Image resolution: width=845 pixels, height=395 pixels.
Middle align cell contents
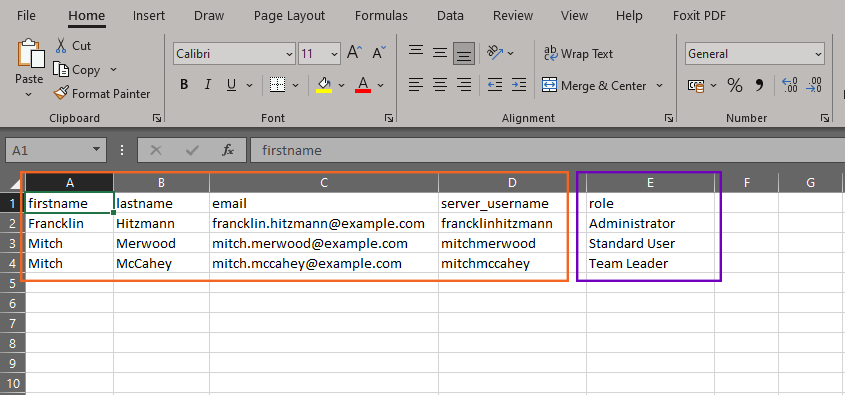440,53
